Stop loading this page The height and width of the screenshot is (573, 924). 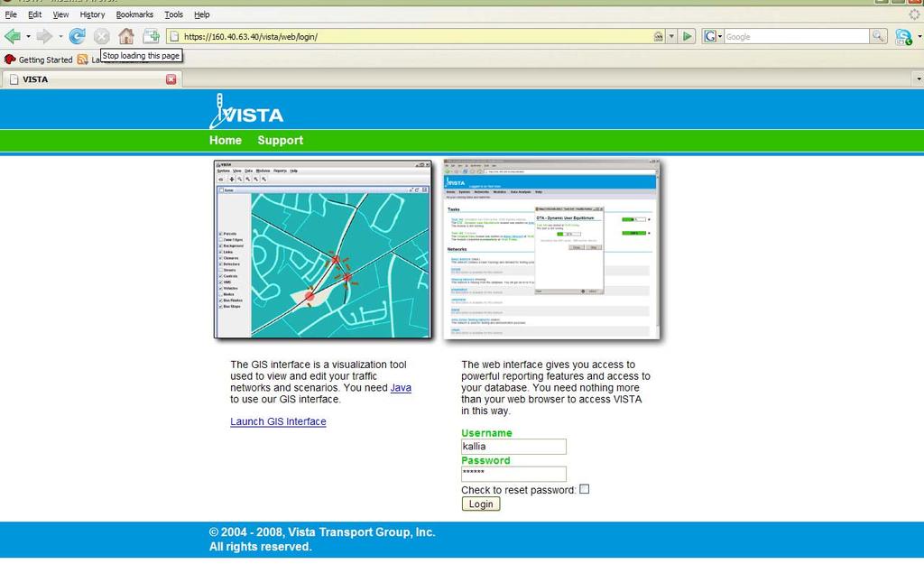click(x=101, y=37)
